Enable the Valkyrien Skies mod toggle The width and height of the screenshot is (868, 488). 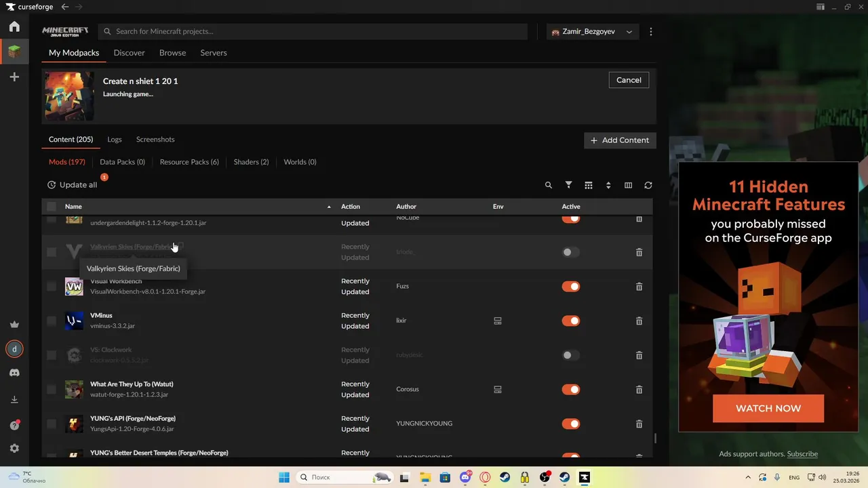pos(571,252)
